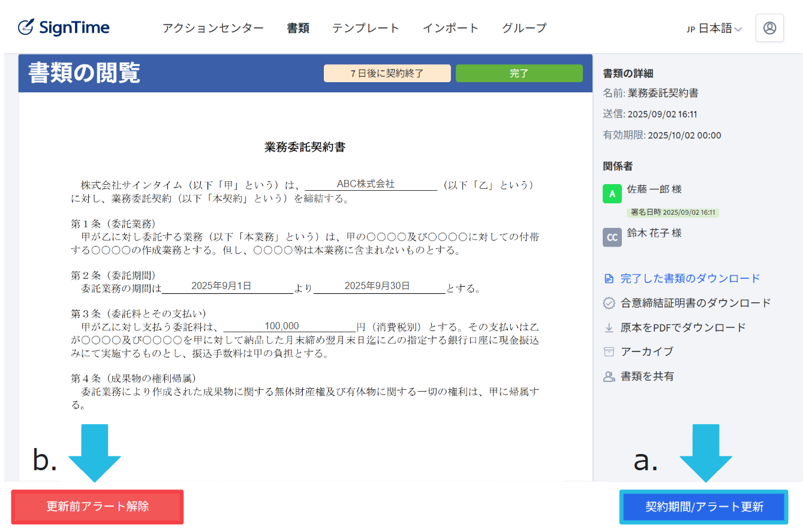The width and height of the screenshot is (803, 532).
Task: Click the 完了した書類のダウンロード link
Action: click(x=690, y=279)
